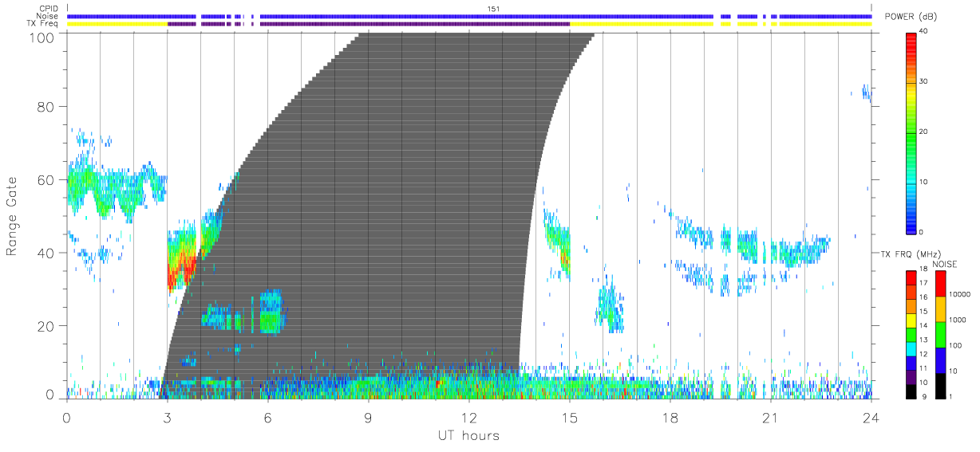This screenshot has width=980, height=452.
Task: Click the x-axis tick label 6
Action: pyautogui.click(x=267, y=417)
